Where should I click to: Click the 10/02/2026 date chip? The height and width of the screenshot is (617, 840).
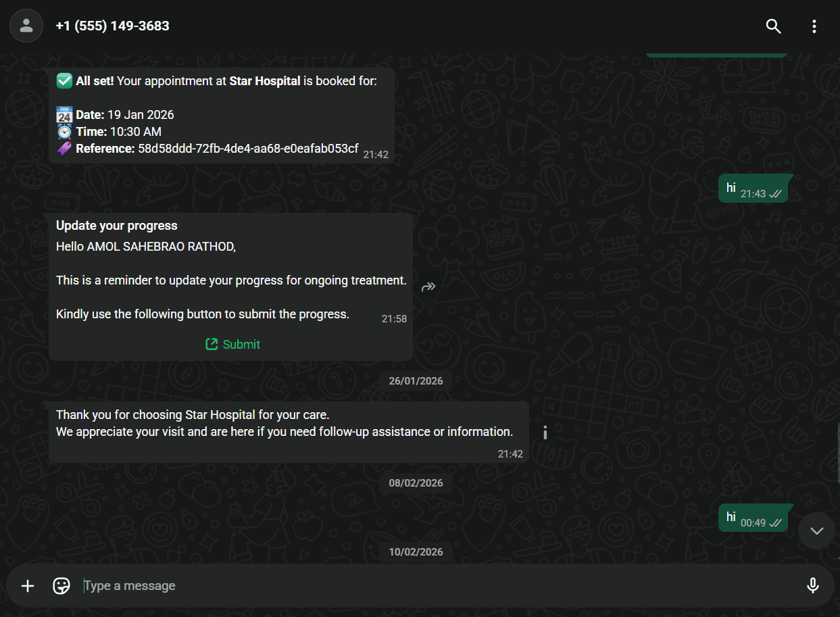tap(416, 551)
